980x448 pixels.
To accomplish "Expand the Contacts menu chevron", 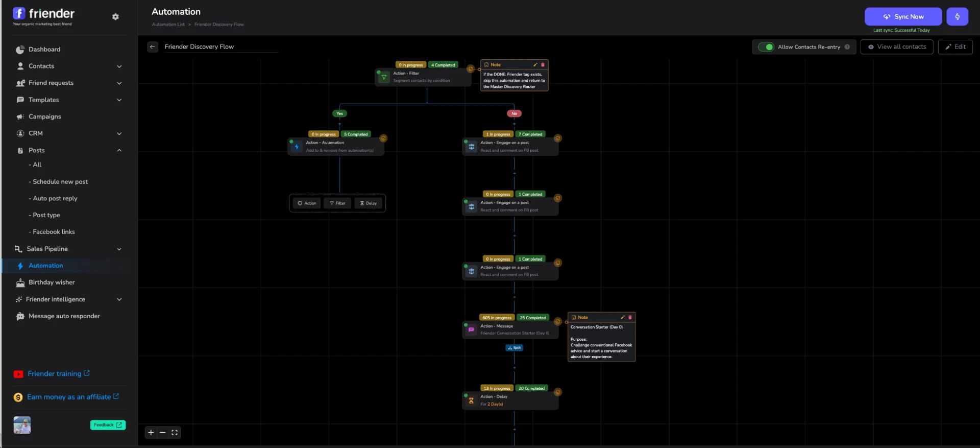I will pyautogui.click(x=119, y=66).
